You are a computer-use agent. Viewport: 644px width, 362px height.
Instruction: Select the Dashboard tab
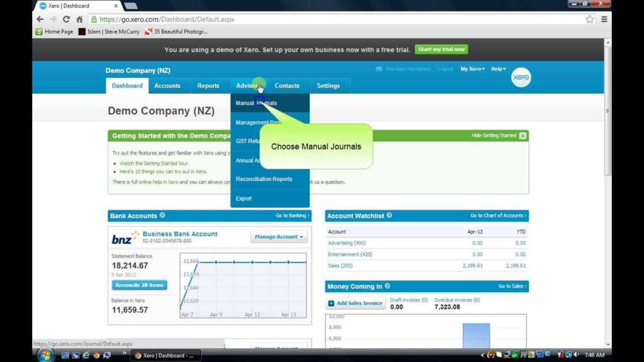pos(127,85)
